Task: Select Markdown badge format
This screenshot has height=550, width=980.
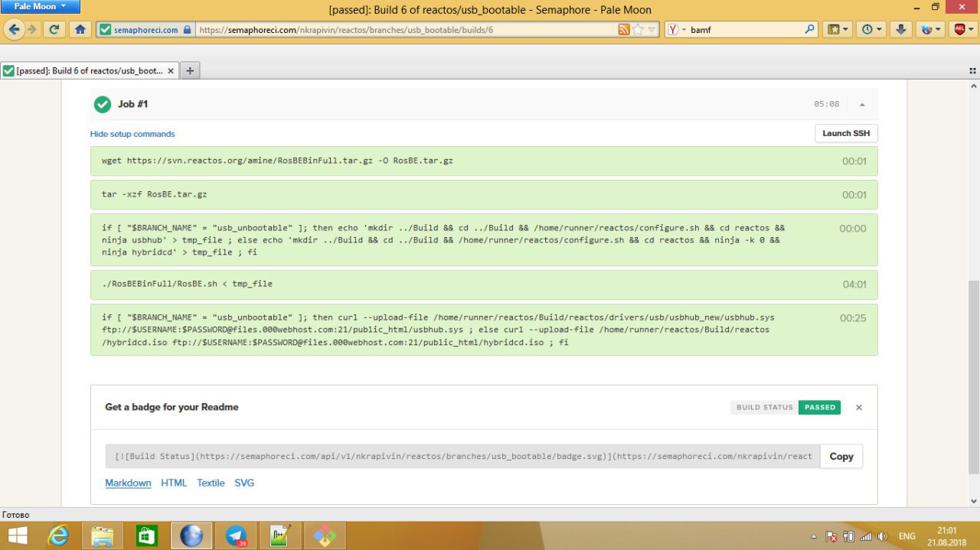Action: click(128, 483)
